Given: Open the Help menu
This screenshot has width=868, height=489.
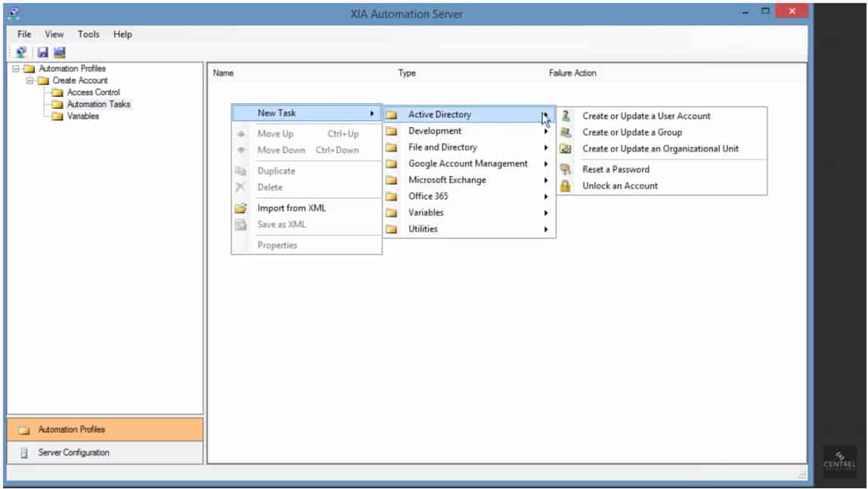Looking at the screenshot, I should pos(122,34).
